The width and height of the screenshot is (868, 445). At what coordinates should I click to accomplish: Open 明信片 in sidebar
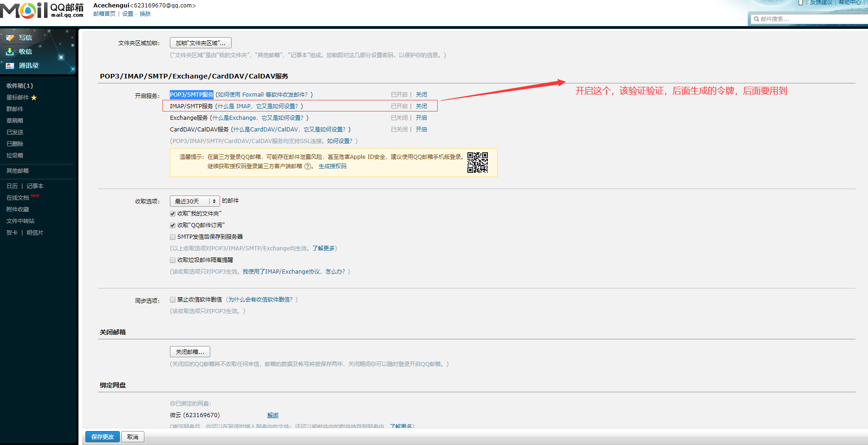[35, 233]
